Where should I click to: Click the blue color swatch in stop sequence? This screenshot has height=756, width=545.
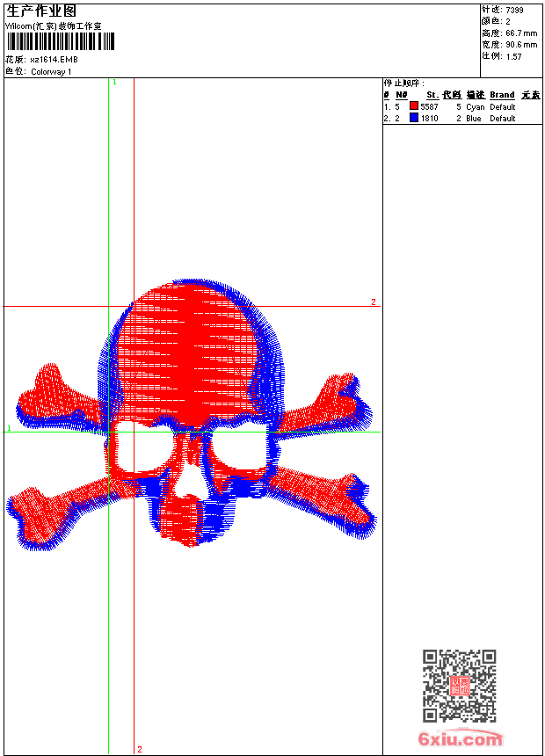414,118
